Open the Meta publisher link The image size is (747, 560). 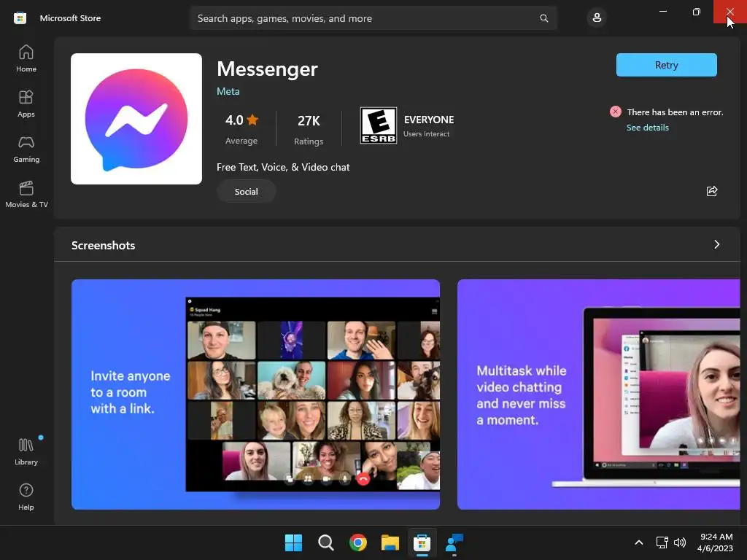[228, 91]
